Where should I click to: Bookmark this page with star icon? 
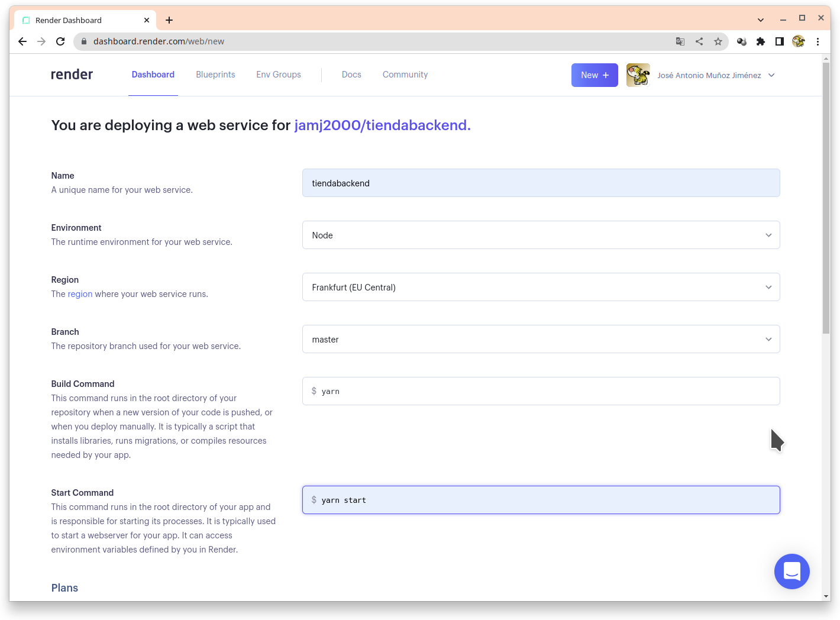718,41
